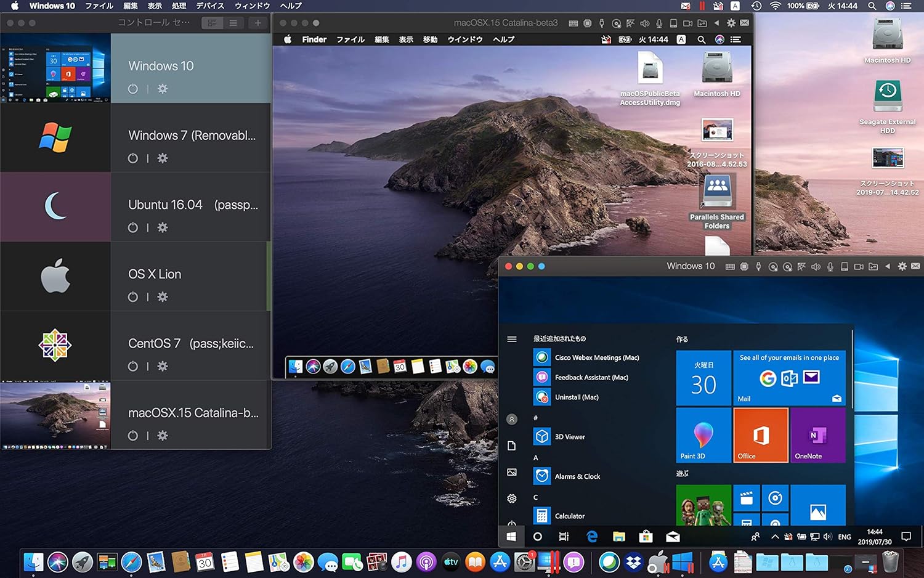Open the デバイス menu in the menu bar
The height and width of the screenshot is (578, 924).
(x=210, y=6)
